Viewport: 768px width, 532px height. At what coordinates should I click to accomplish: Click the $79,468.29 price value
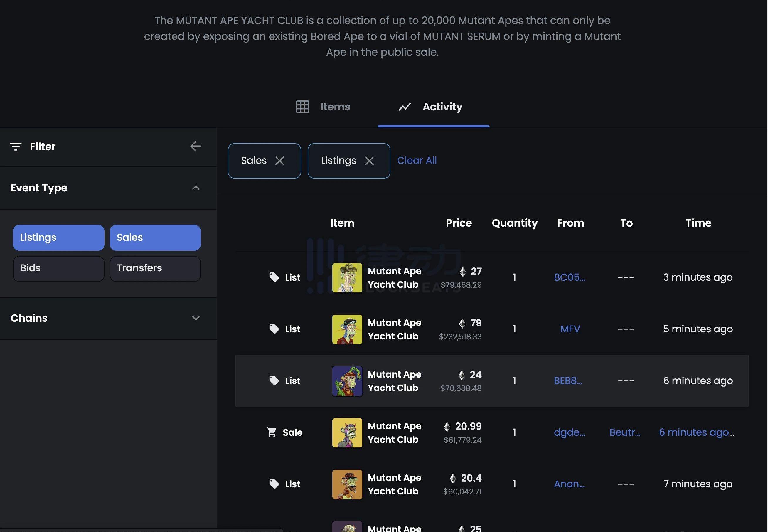tap(461, 285)
